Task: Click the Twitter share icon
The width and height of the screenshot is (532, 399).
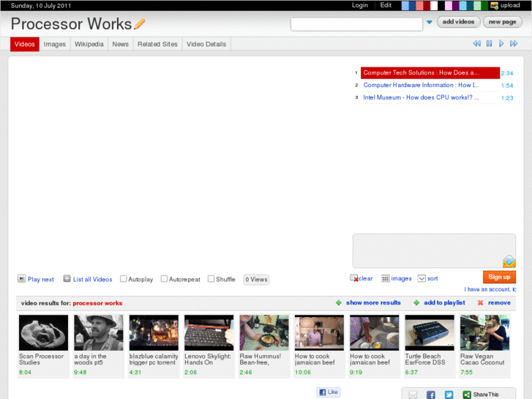Action: (449, 395)
